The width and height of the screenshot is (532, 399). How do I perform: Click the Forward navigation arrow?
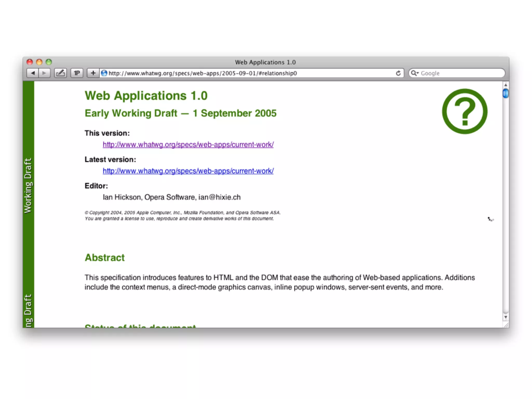(44, 73)
